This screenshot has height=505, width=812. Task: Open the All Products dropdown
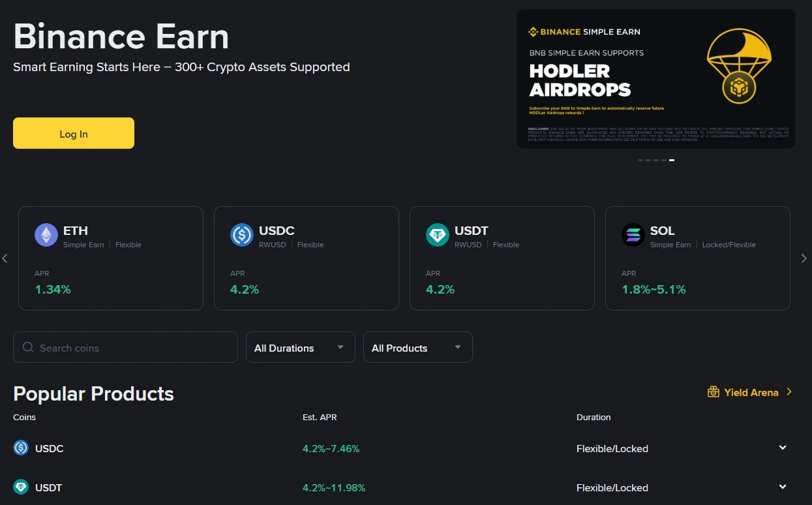pos(417,347)
